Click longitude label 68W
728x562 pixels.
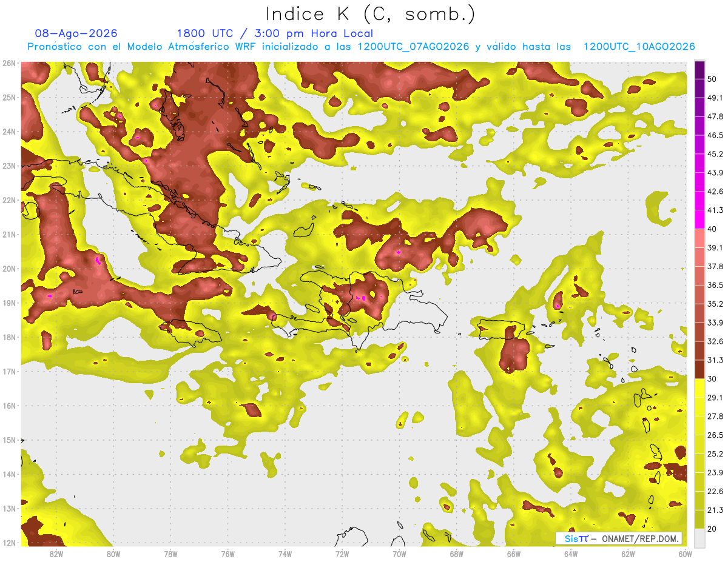[x=457, y=554]
